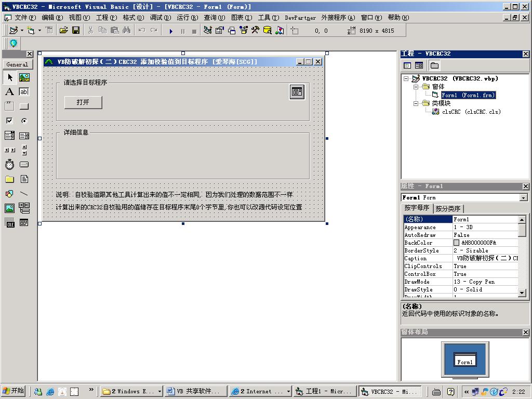Select Form1 (Form1.frm) in project tree
This screenshot has width=532, height=399.
(468, 96)
